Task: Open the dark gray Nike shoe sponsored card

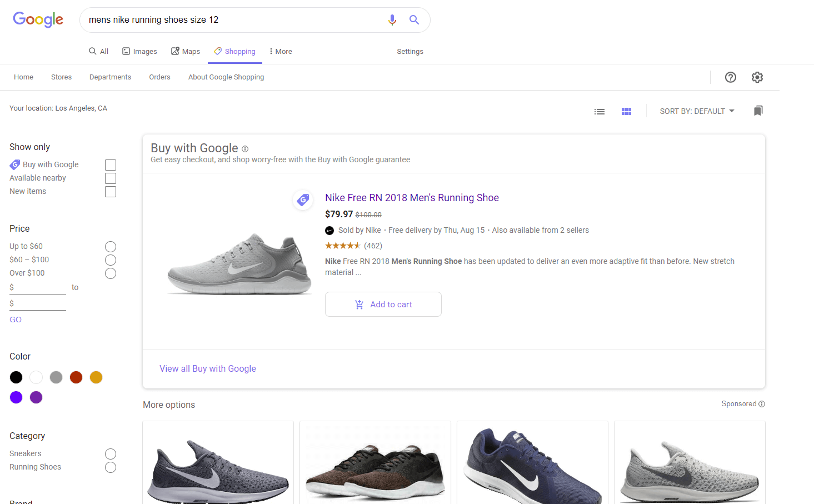Action: pos(218,462)
